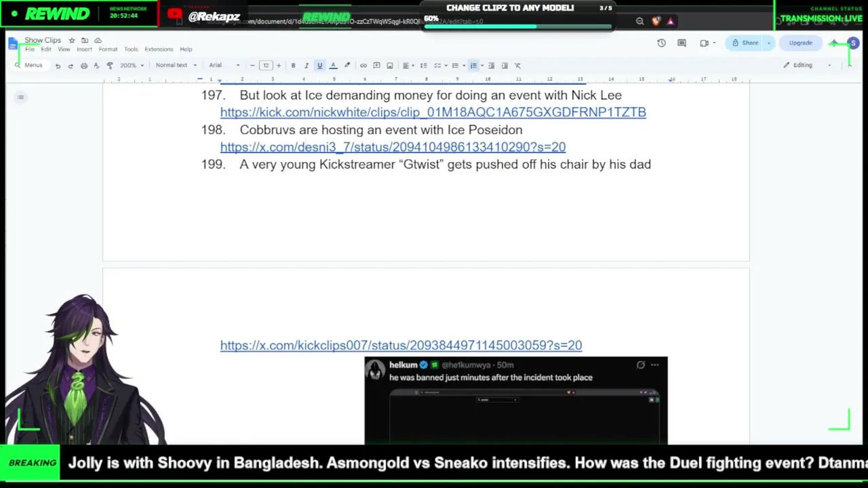868x488 pixels.
Task: Open helkum's profile avatar in the tweet
Action: pyautogui.click(x=375, y=370)
